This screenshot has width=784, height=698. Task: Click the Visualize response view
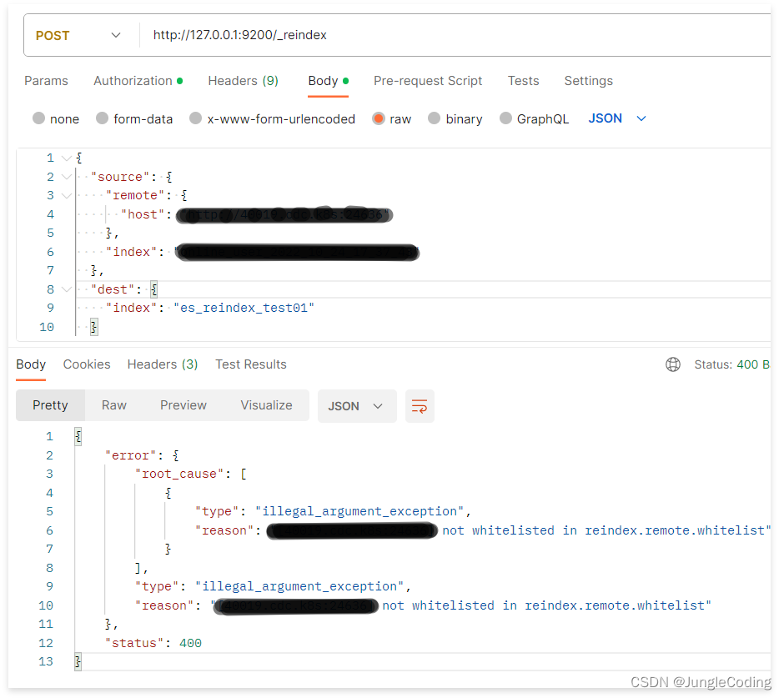[266, 405]
